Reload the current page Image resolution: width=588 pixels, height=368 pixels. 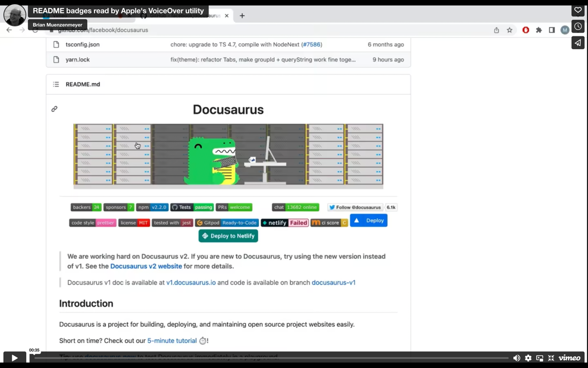[35, 30]
